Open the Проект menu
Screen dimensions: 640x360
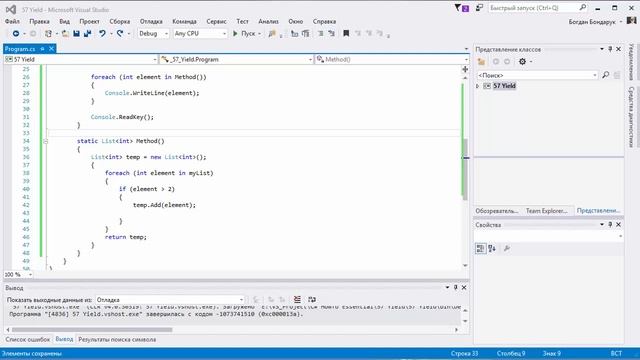(89, 21)
